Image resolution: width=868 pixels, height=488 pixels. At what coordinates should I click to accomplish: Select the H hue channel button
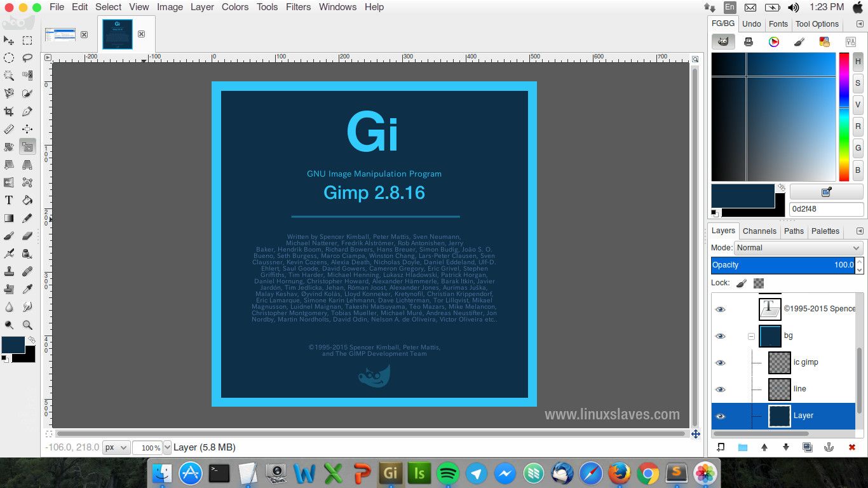(858, 62)
